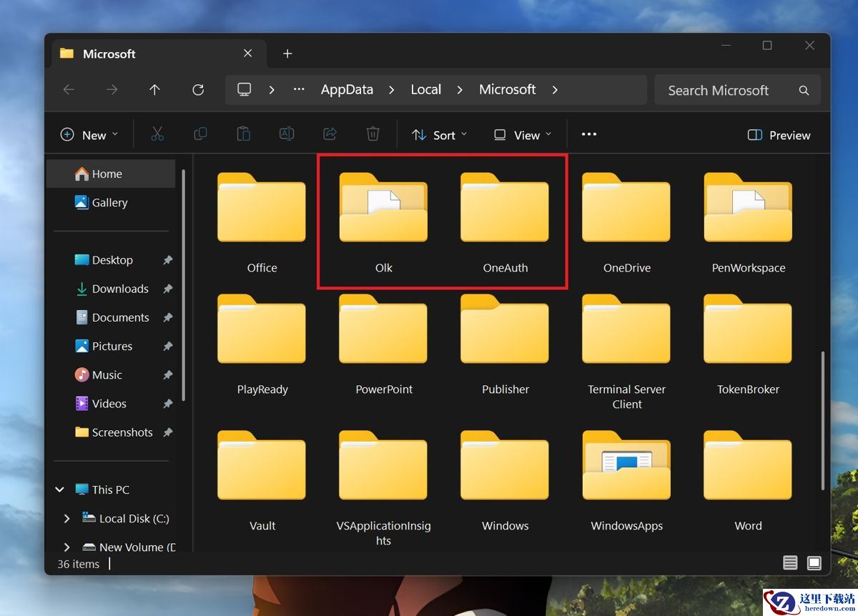Screen dimensions: 858x616
Task: Open the Sort dropdown menu
Action: point(439,135)
